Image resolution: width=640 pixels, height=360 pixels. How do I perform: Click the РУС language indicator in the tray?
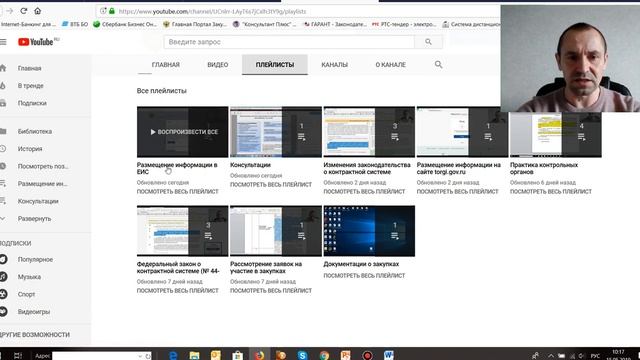[x=595, y=356]
